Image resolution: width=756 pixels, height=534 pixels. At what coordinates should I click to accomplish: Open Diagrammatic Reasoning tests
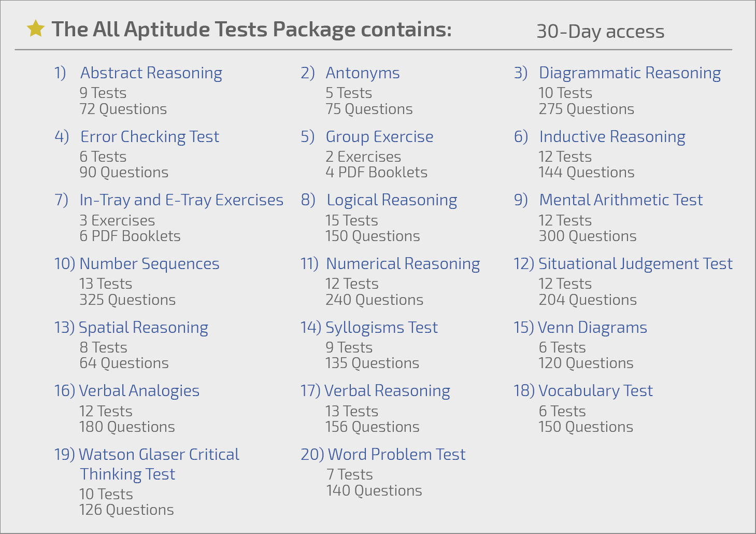630,73
